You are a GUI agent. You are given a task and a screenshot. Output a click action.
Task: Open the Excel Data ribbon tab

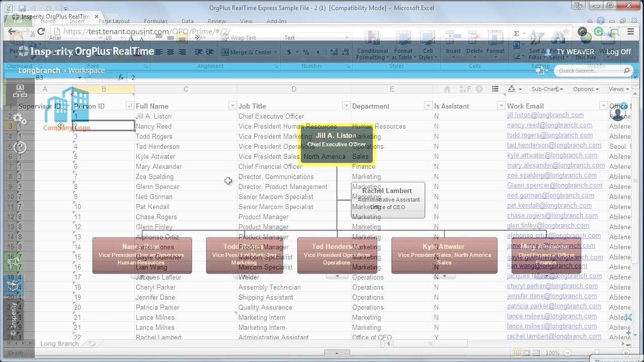(x=188, y=21)
